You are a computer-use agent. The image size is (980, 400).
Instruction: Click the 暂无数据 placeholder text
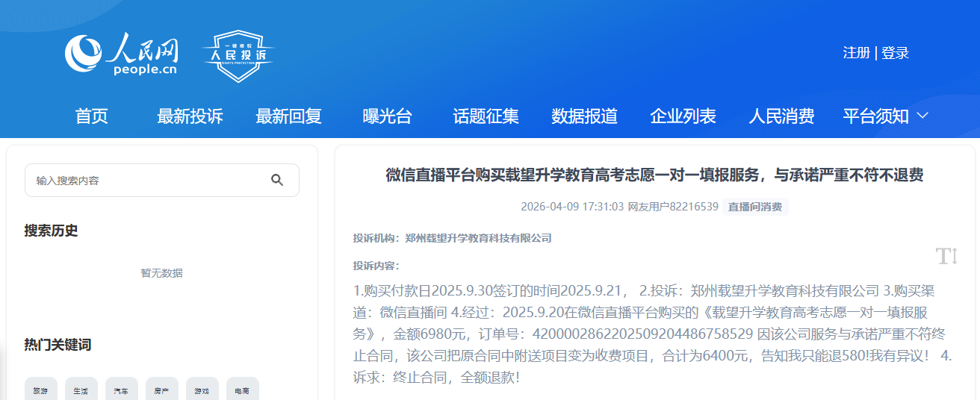pyautogui.click(x=161, y=273)
